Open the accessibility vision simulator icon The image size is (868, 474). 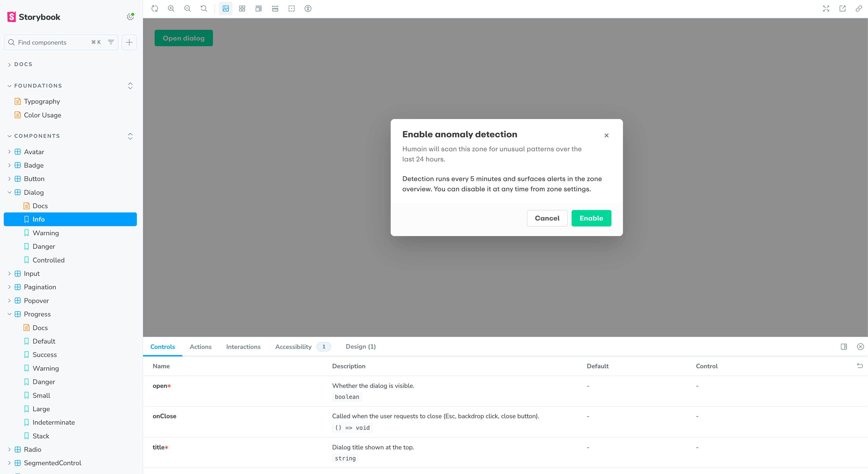(308, 9)
